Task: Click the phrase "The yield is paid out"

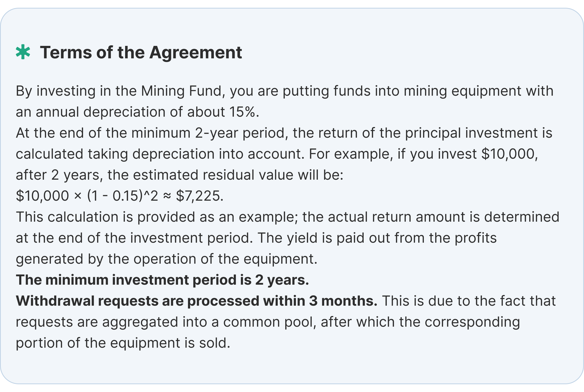Action: 324,238
